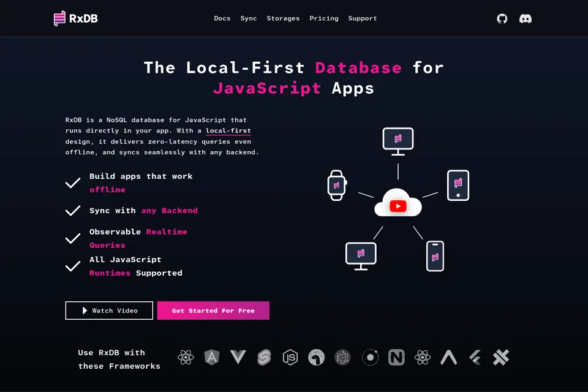The width and height of the screenshot is (588, 392).
Task: Select the NativeScript N icon
Action: point(396,357)
